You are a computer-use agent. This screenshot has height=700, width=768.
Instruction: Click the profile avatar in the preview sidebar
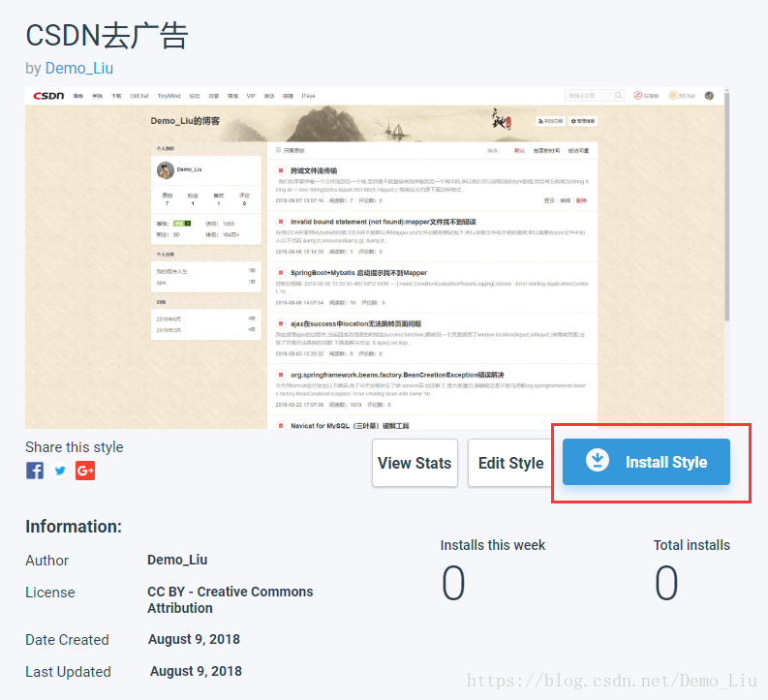pos(165,170)
